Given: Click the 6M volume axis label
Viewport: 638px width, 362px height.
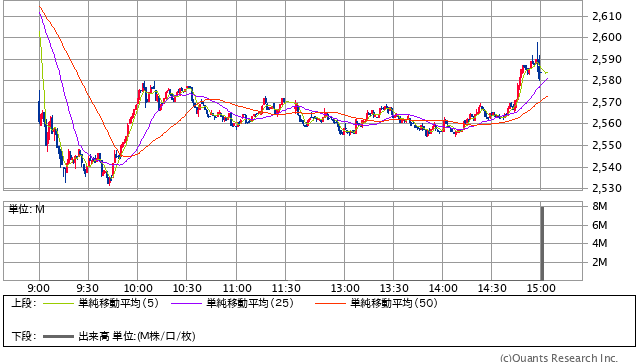Looking at the screenshot, I should click(x=600, y=225).
